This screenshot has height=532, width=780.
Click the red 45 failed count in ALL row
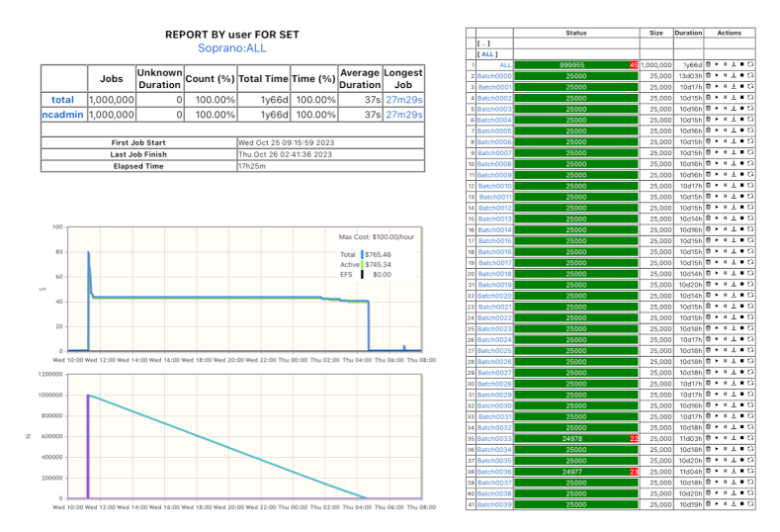pos(633,65)
